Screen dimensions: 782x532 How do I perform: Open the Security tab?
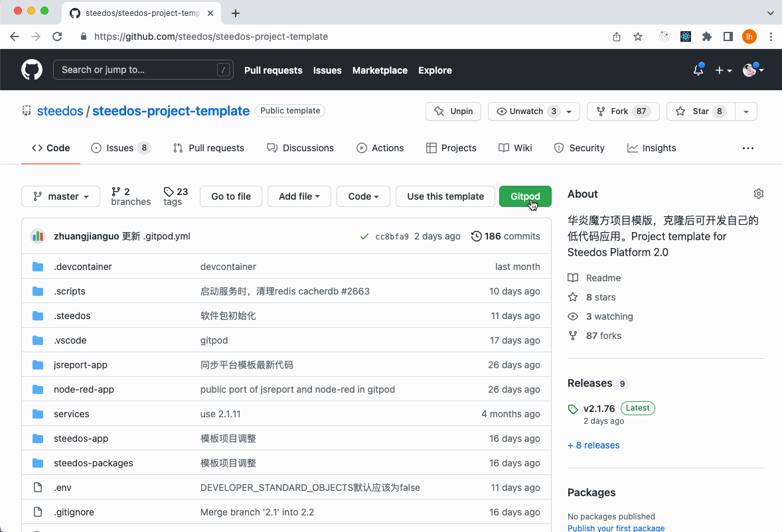coord(580,148)
